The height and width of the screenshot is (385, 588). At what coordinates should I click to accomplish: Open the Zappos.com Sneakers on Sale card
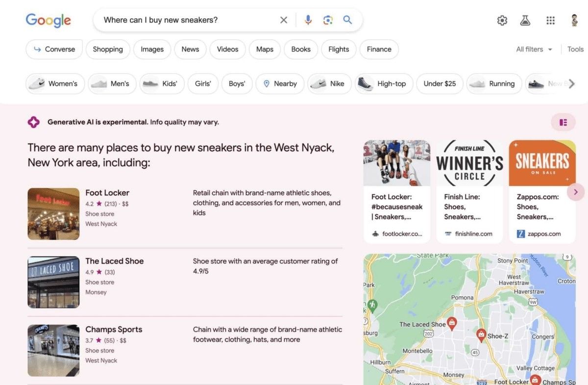tap(542, 192)
